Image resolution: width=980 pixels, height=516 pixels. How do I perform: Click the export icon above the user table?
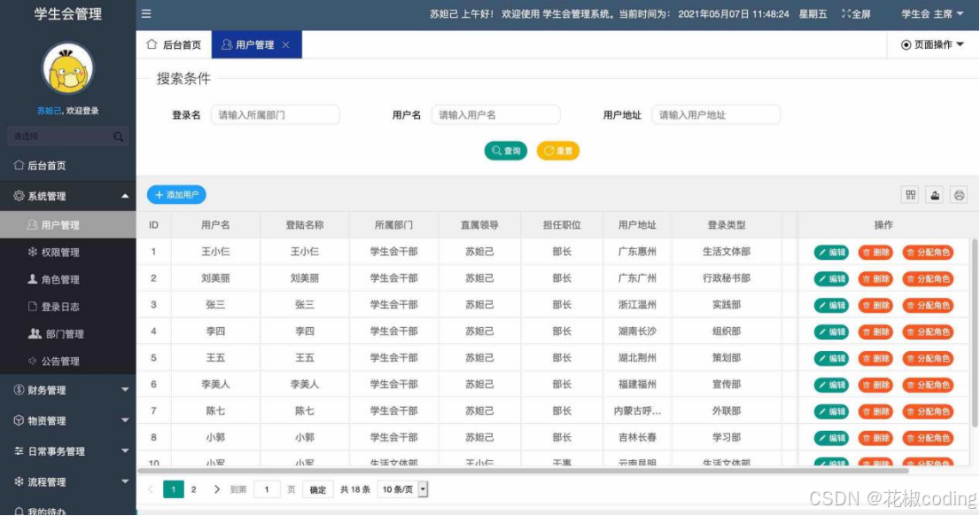coord(934,193)
